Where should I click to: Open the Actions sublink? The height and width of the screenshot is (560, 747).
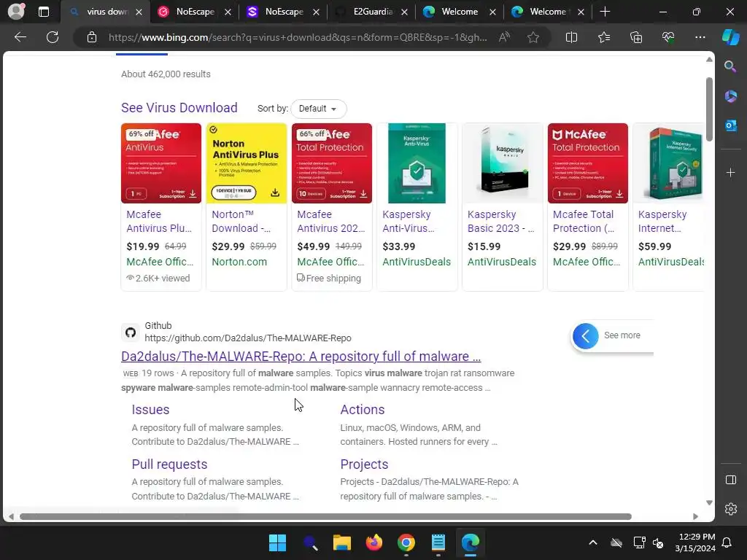[362, 410]
